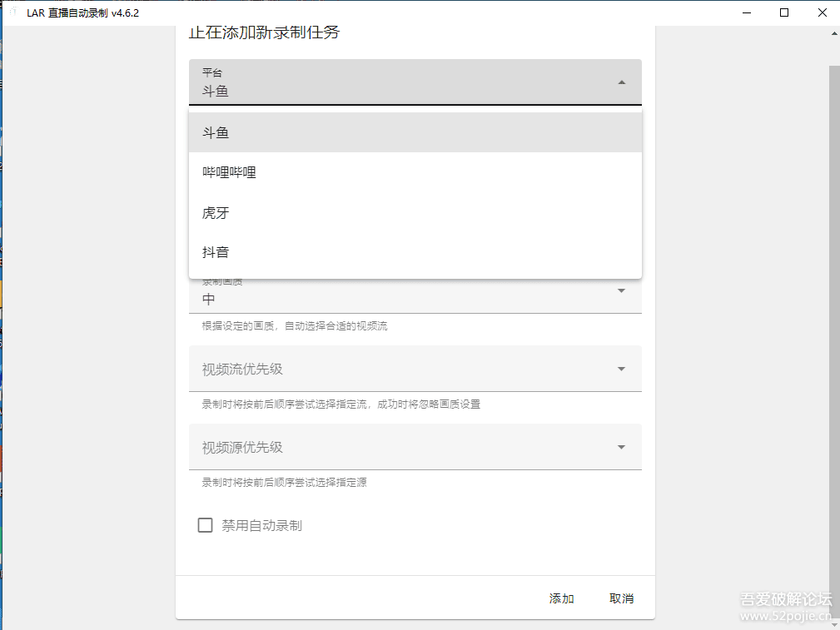Pick 虎牙 as the platform

[415, 213]
